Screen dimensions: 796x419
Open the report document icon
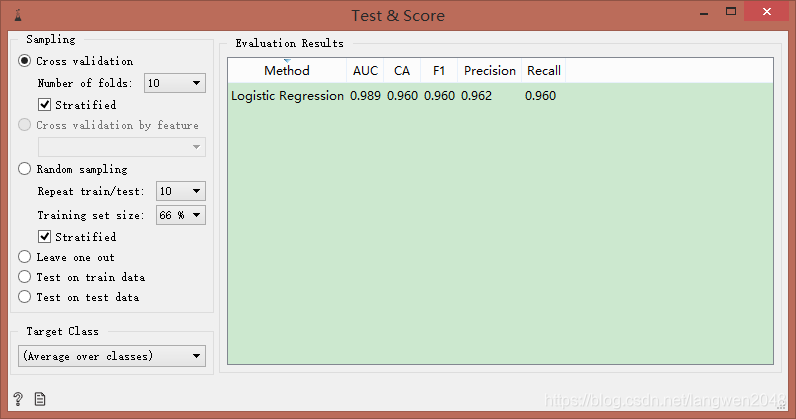(x=40, y=399)
